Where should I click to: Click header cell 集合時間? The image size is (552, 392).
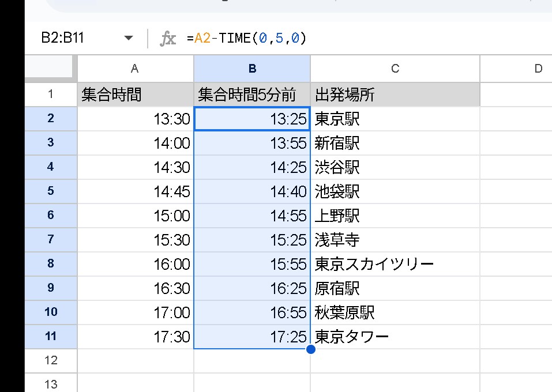pos(135,95)
